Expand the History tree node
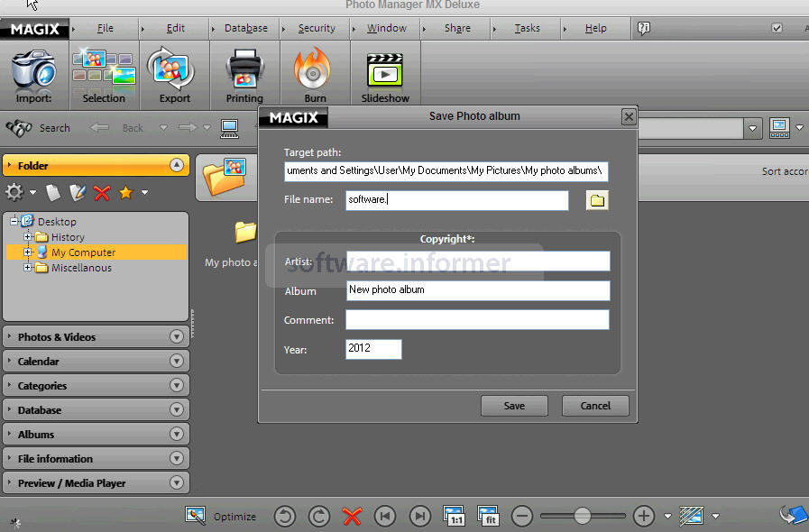This screenshot has height=532, width=809. pyautogui.click(x=28, y=237)
